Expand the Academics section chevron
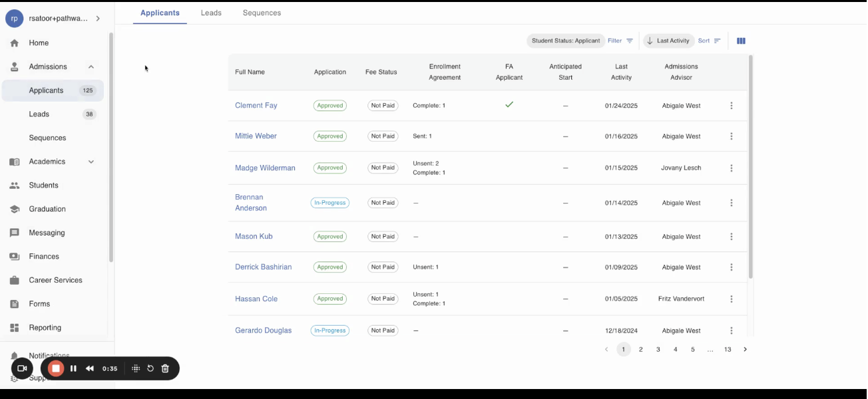This screenshot has height=399, width=868. point(91,162)
